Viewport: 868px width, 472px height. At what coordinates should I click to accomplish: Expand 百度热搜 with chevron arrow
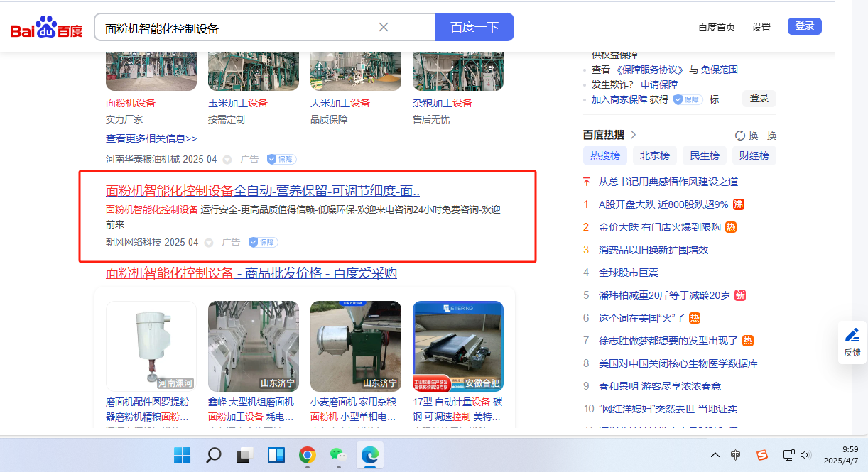click(634, 135)
